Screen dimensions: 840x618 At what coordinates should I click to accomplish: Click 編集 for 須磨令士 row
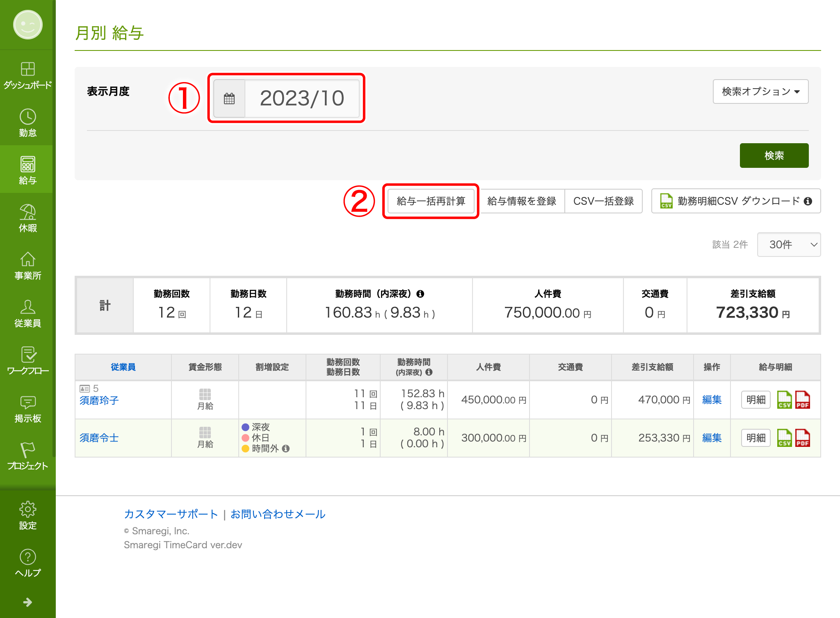point(712,438)
